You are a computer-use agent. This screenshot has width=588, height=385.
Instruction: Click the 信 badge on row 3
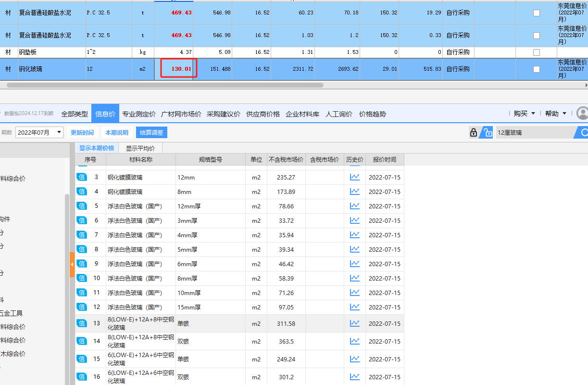coord(82,177)
